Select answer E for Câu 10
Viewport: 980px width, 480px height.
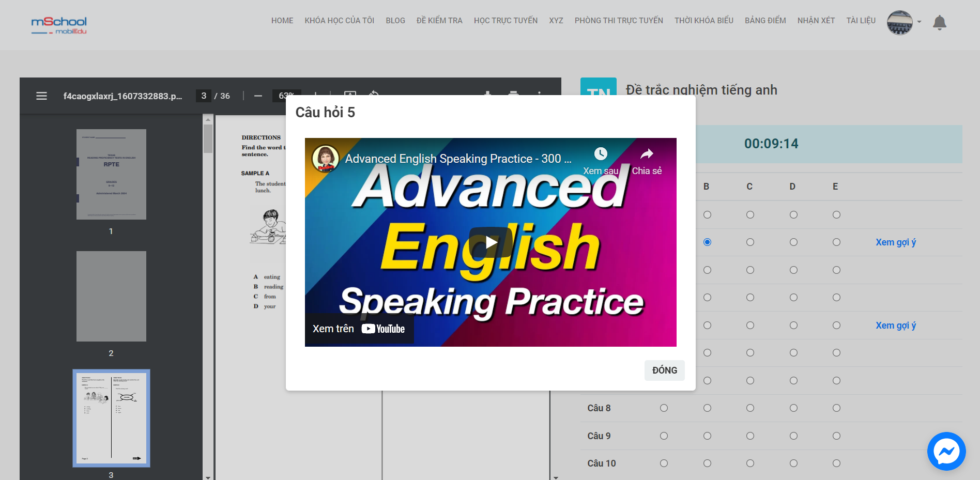(836, 463)
